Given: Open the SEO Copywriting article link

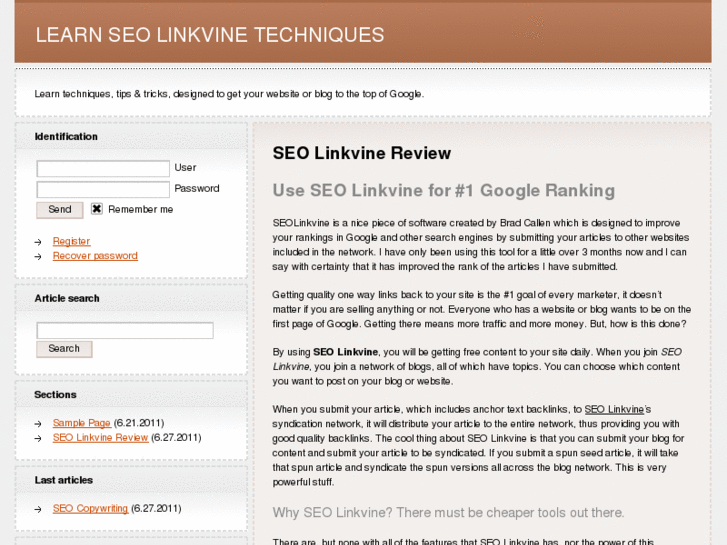Looking at the screenshot, I should (90, 508).
